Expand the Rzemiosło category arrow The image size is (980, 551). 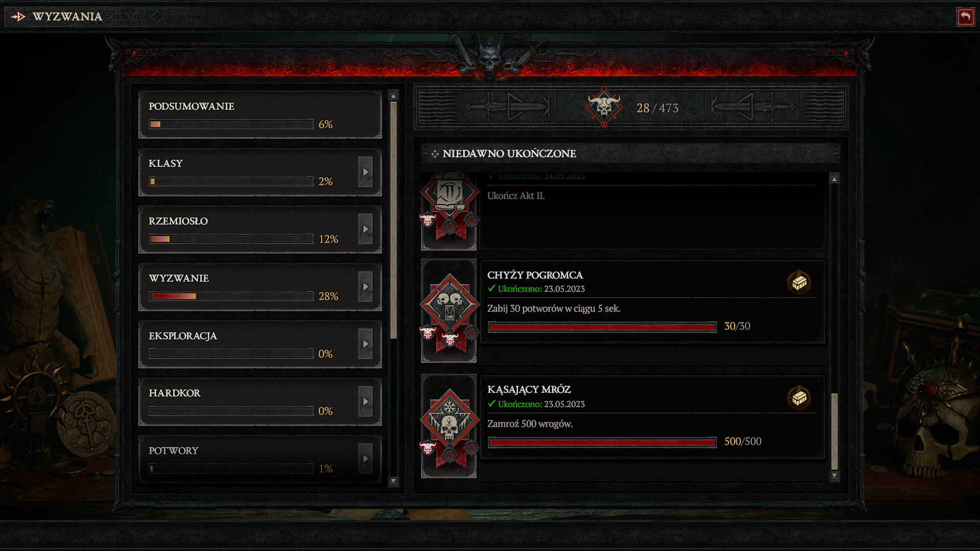click(x=365, y=230)
